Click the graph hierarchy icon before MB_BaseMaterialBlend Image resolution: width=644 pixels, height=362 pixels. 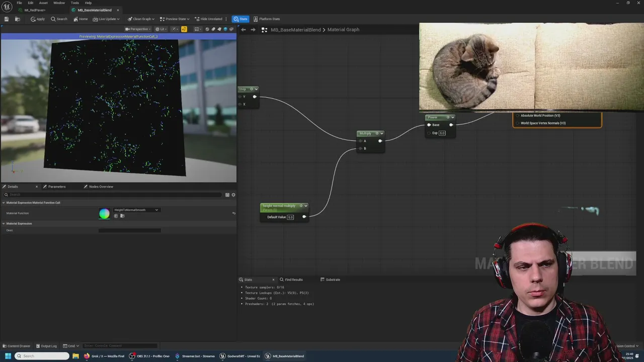(x=264, y=30)
